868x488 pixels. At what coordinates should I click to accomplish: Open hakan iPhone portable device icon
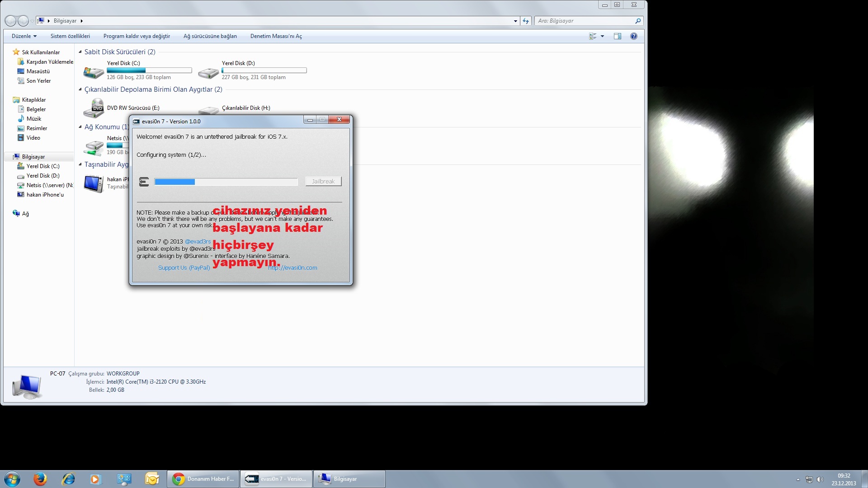[94, 183]
